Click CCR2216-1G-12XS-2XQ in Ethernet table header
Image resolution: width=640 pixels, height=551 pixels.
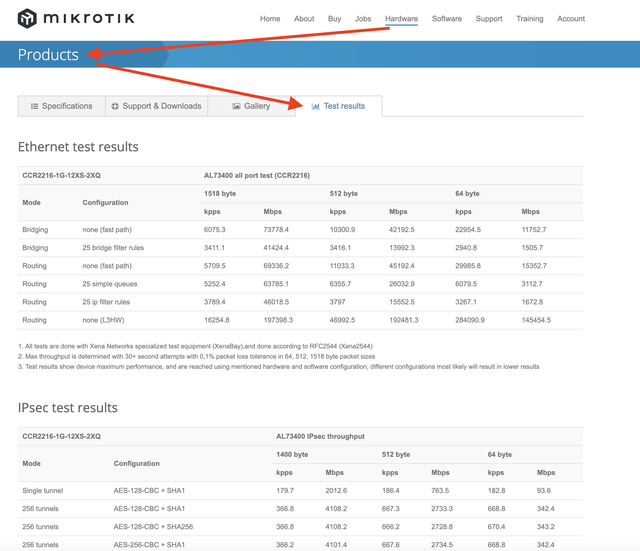(x=62, y=176)
